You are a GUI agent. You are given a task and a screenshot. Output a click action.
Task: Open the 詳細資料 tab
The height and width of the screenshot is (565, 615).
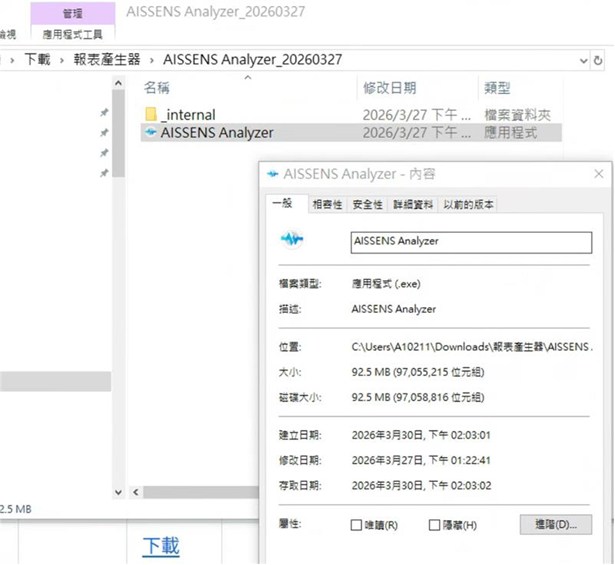412,204
